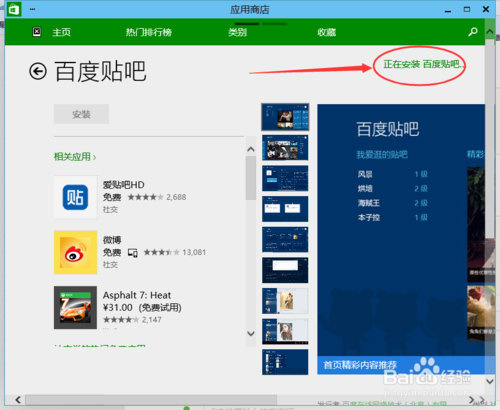500x410 pixels.
Task: Open the 微博 app icon
Action: (76, 252)
